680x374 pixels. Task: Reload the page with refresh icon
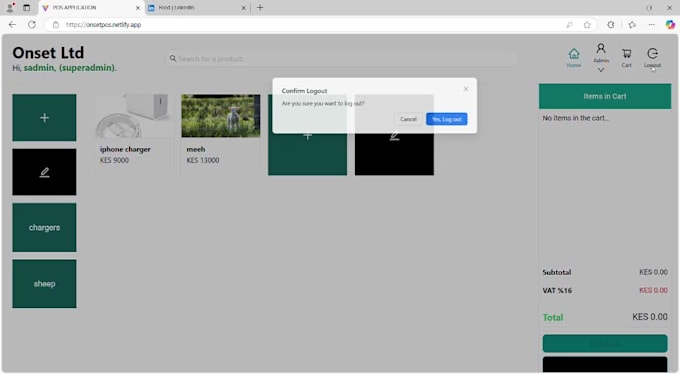tap(32, 25)
